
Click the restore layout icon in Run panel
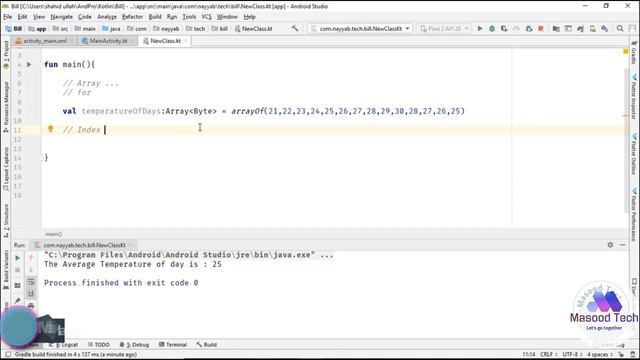tap(18, 285)
